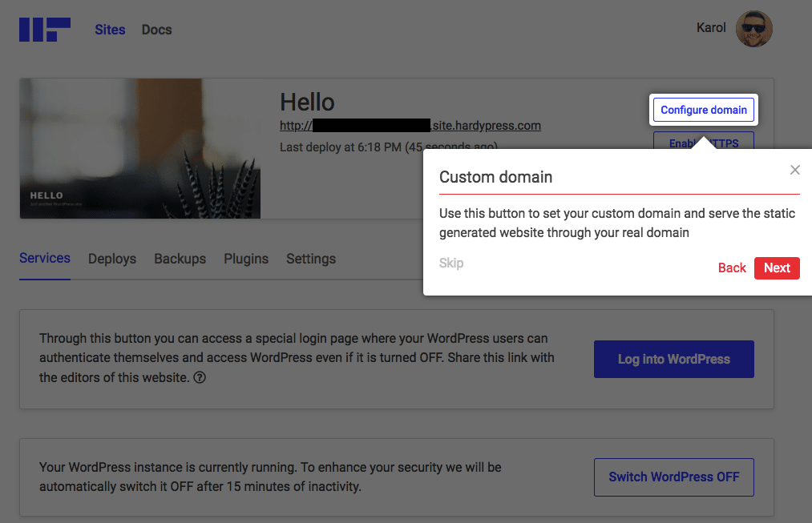Viewport: 812px width, 523px height.
Task: Open the hardypress.com site URL link
Action: coord(410,125)
